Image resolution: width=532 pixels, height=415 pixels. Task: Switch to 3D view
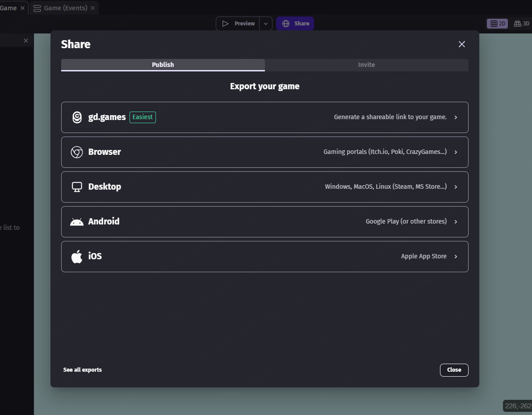coord(521,24)
